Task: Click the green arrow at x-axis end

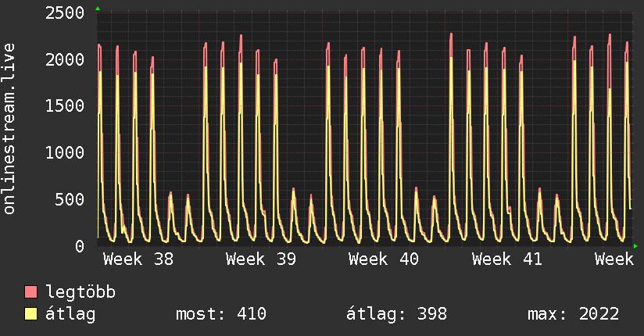Action: pyautogui.click(x=635, y=246)
